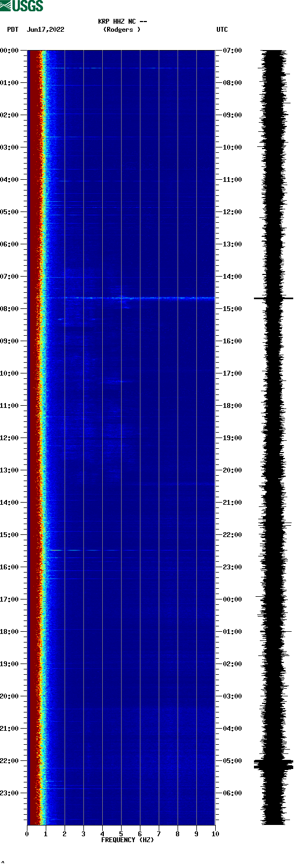The image size is (297, 868).
Task: Click the PDT timezone label
Action: [x=13, y=30]
